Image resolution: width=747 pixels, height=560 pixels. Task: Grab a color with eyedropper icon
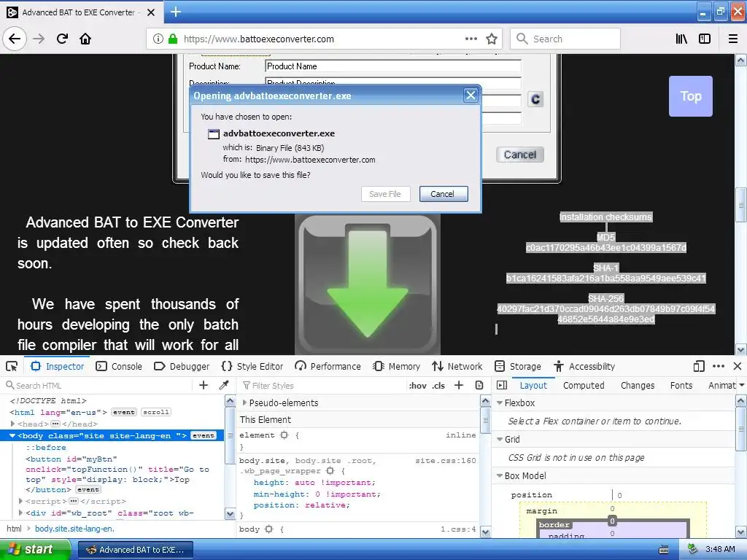click(224, 385)
